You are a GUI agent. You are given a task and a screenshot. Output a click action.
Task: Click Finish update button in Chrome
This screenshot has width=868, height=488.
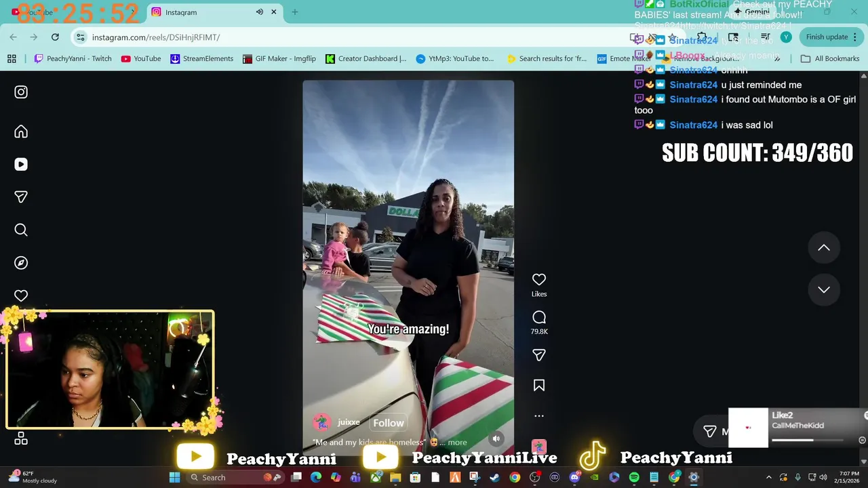(x=831, y=37)
